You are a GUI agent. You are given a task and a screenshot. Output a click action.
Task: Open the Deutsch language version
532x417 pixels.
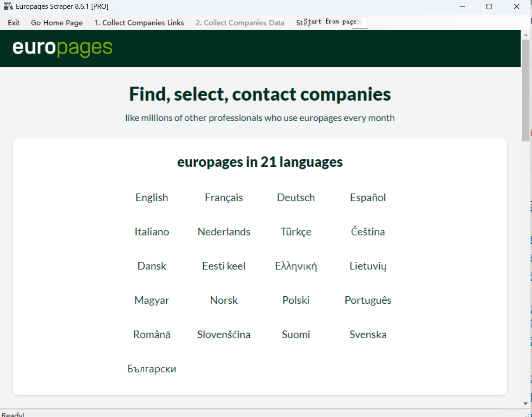296,197
